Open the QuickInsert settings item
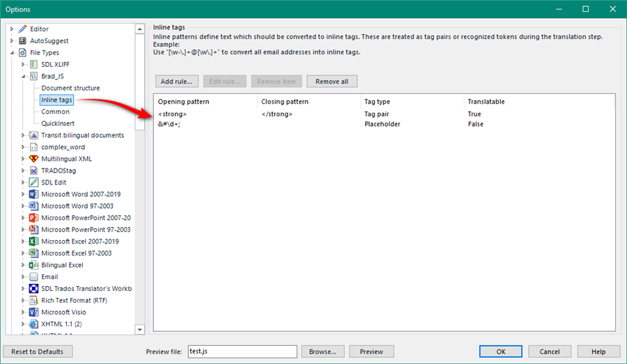The height and width of the screenshot is (364, 627). point(58,123)
